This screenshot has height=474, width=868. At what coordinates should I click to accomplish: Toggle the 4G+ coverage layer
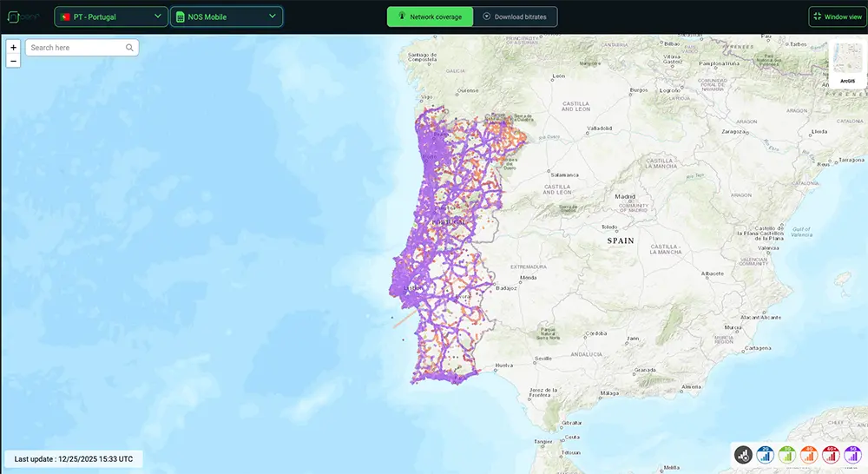pyautogui.click(x=831, y=455)
